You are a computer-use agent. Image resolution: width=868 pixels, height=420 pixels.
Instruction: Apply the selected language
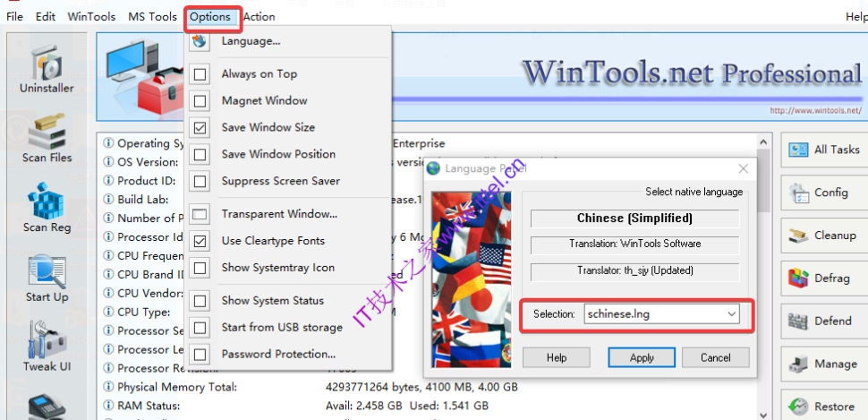(642, 357)
